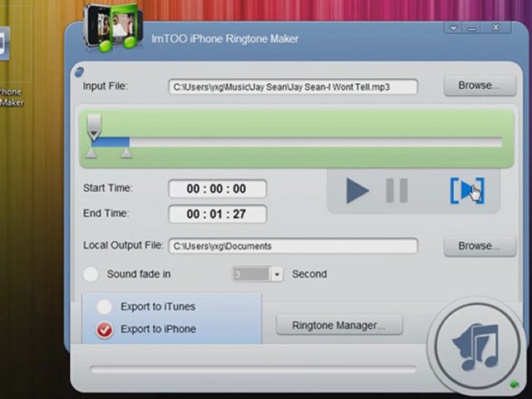Browse for Local Output File folder

pos(478,246)
